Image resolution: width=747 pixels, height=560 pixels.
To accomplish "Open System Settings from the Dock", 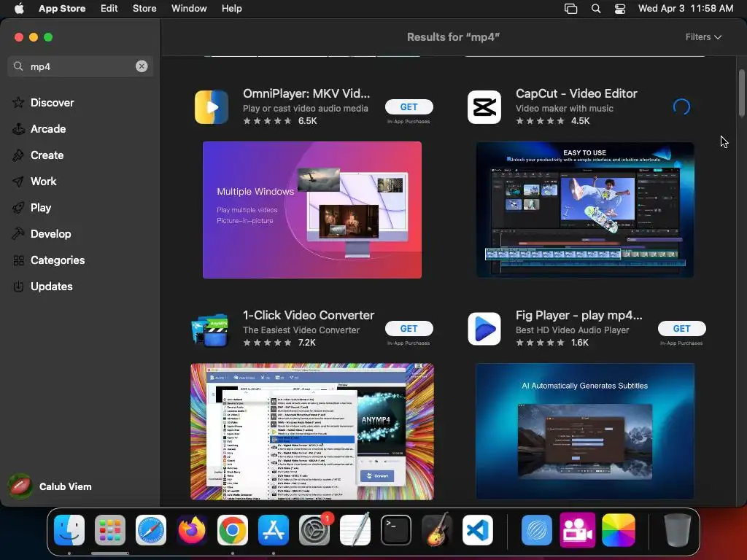I will click(x=314, y=530).
